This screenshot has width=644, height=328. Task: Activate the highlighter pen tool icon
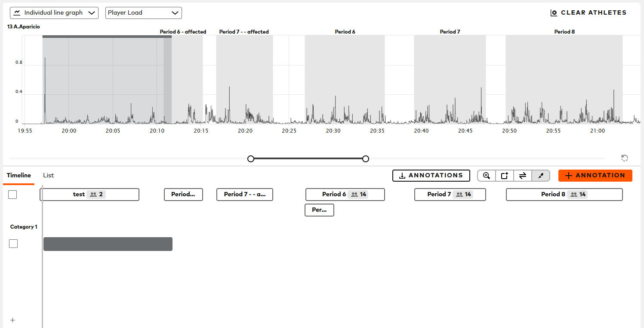[x=540, y=175]
